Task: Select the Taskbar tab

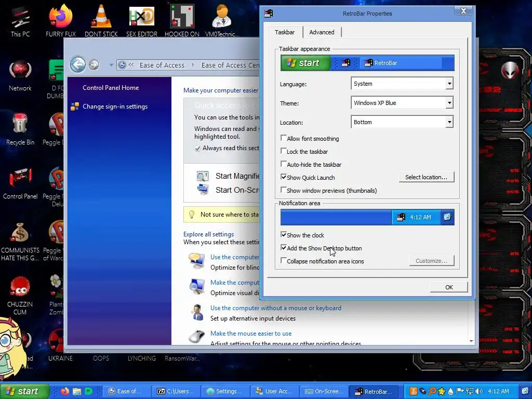Action: tap(284, 32)
